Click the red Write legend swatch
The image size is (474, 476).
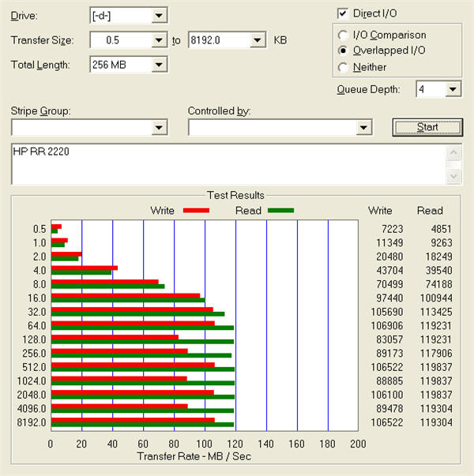tap(196, 211)
